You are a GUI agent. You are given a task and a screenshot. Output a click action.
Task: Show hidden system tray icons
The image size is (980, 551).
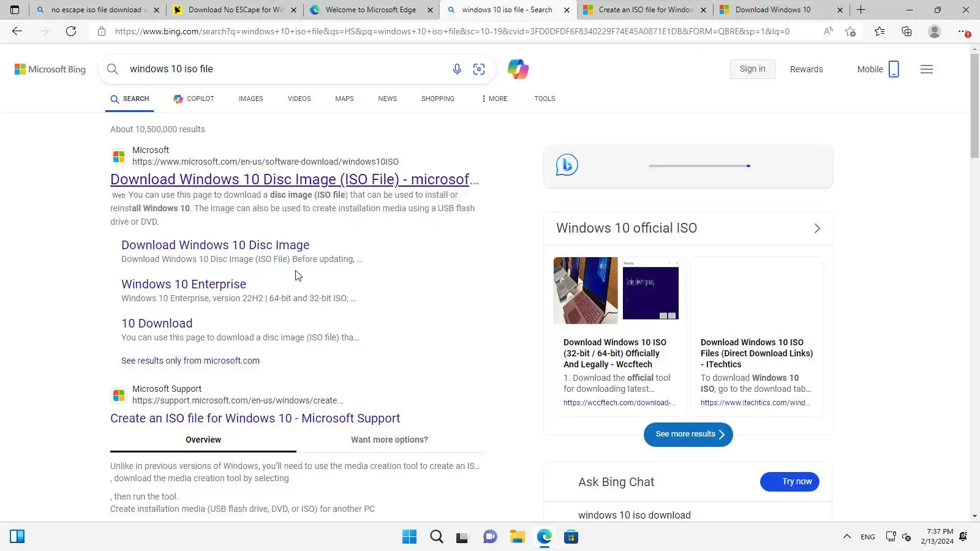pyautogui.click(x=847, y=537)
